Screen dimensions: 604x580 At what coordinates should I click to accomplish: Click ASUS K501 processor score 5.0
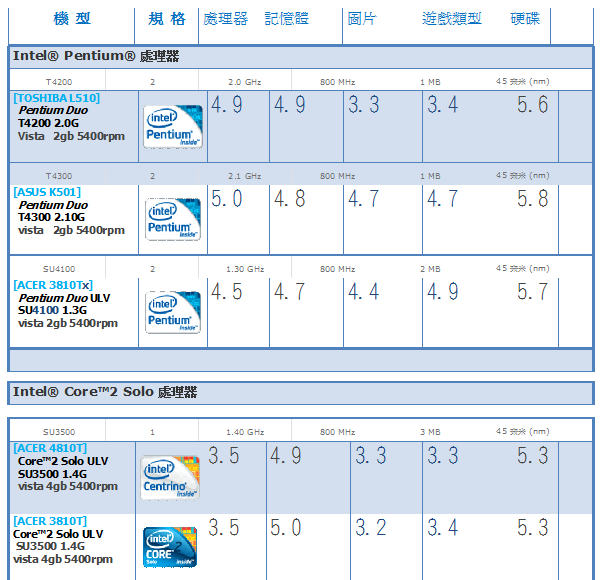(226, 198)
